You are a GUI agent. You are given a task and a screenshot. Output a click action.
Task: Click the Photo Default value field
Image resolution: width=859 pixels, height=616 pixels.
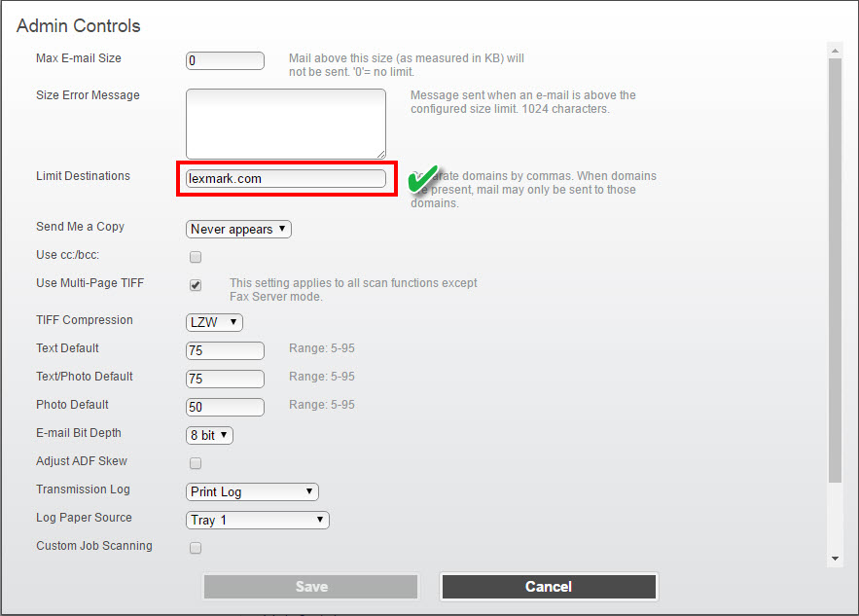click(x=225, y=406)
